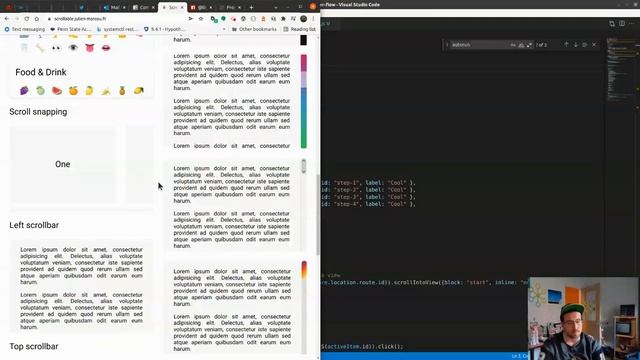640x360 pixels.
Task: Click the tangerine emoji under Food & Drink
Action: coord(73,91)
